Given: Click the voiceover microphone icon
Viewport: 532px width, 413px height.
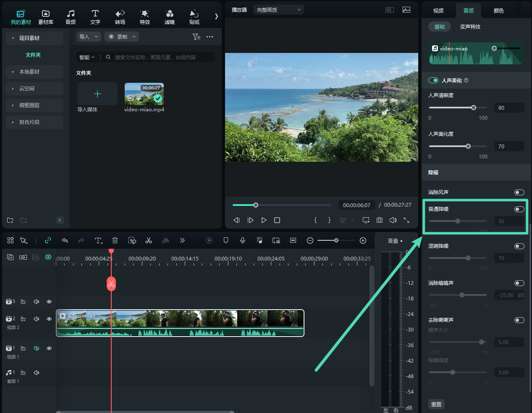Looking at the screenshot, I should pos(243,240).
